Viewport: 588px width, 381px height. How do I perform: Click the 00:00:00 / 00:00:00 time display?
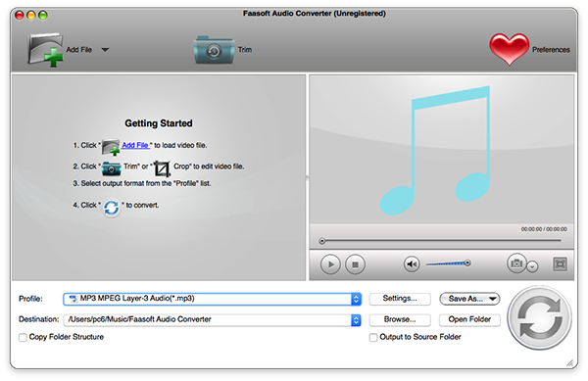(544, 229)
